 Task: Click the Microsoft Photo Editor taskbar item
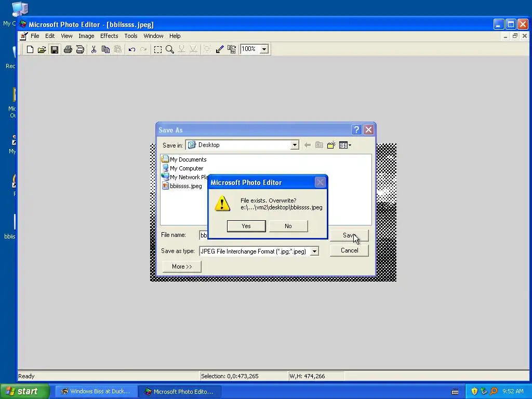tap(180, 391)
